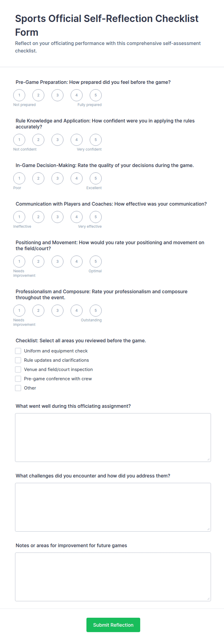Select 2 for Communication with Players and Coaches
This screenshot has width=224, height=644.
(x=38, y=217)
